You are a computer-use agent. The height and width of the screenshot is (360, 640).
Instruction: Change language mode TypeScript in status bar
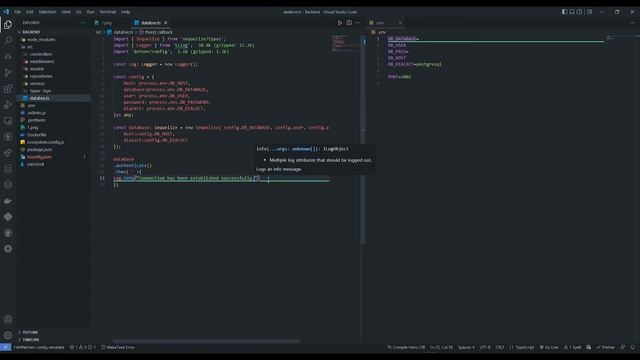[x=522, y=347]
